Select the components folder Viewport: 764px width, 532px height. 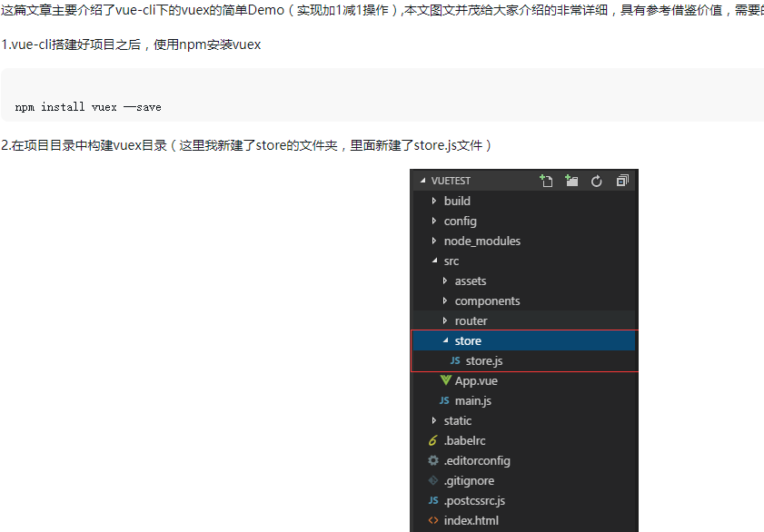tap(487, 300)
